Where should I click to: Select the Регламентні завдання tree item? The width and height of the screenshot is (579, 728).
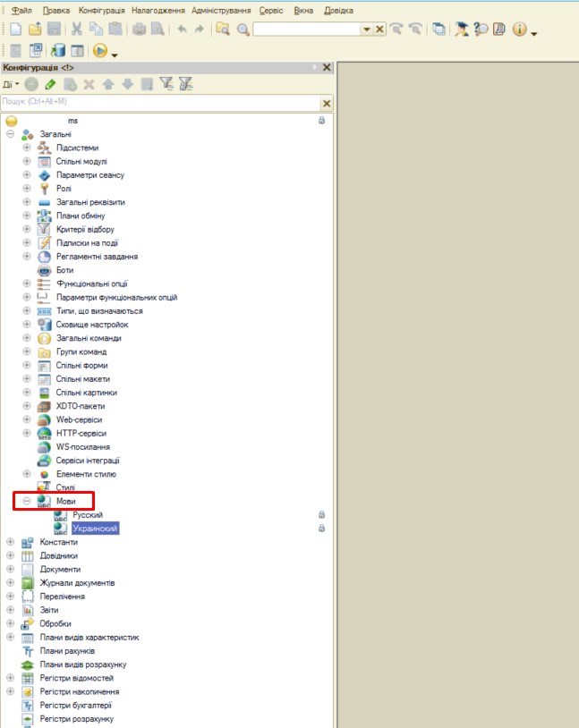point(98,257)
